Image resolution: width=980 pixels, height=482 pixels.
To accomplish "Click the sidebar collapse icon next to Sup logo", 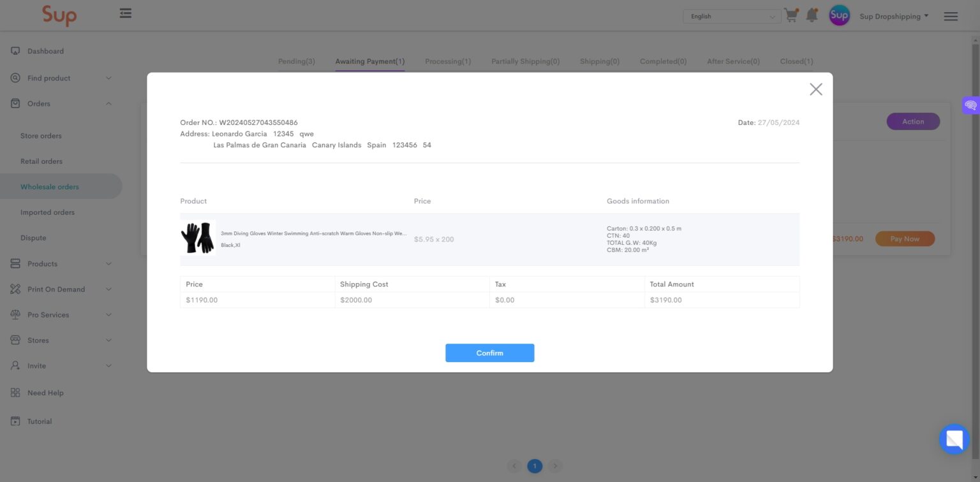I will coord(125,13).
